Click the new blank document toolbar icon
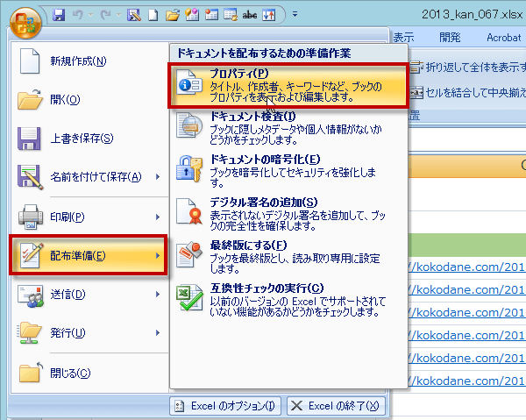This screenshot has width=526, height=420. pos(152,15)
